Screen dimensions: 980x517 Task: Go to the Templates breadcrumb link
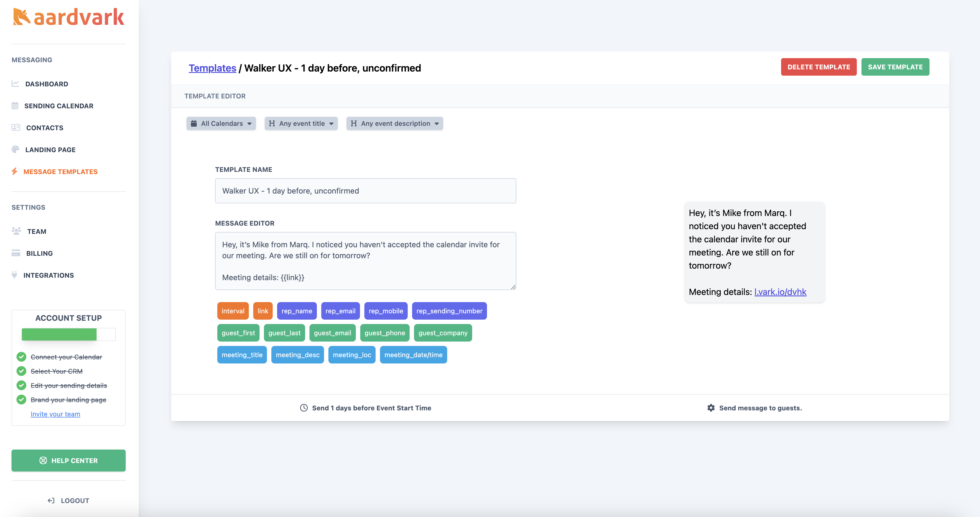[x=212, y=68]
